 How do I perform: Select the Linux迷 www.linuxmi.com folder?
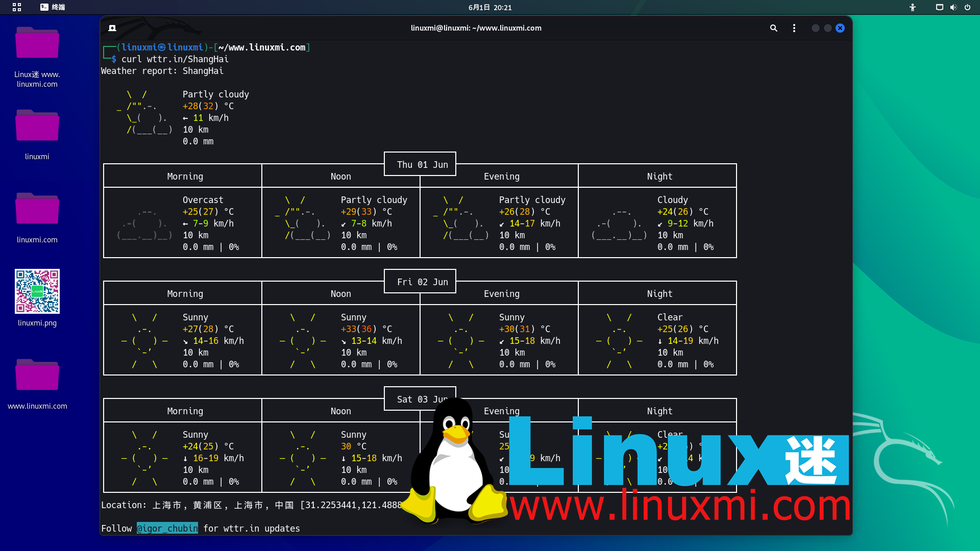tap(37, 43)
